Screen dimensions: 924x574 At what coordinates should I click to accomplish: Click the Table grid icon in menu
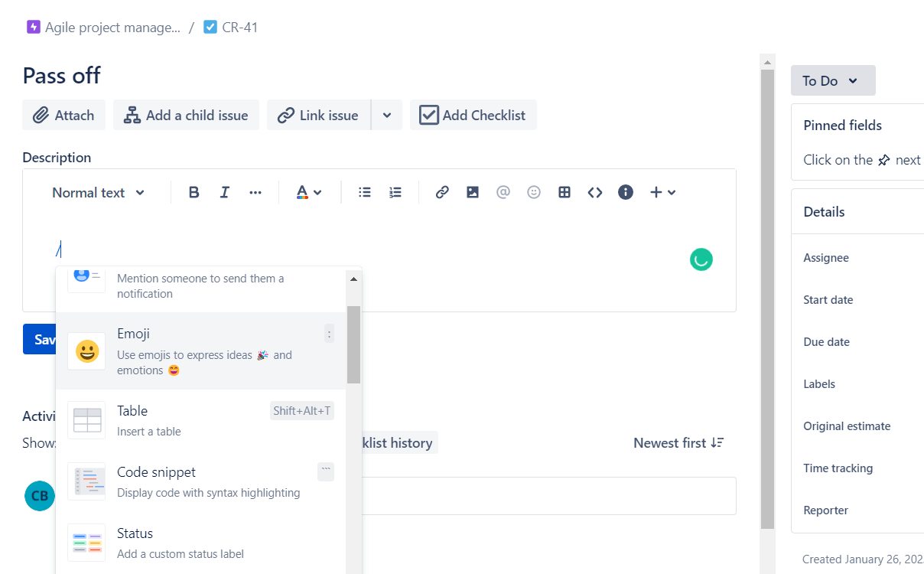86,420
